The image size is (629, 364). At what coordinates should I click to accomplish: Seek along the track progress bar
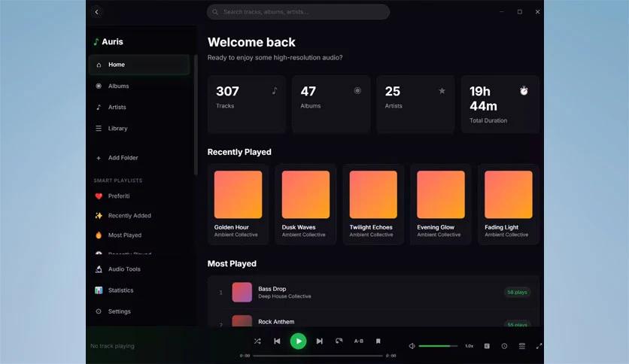[318, 356]
